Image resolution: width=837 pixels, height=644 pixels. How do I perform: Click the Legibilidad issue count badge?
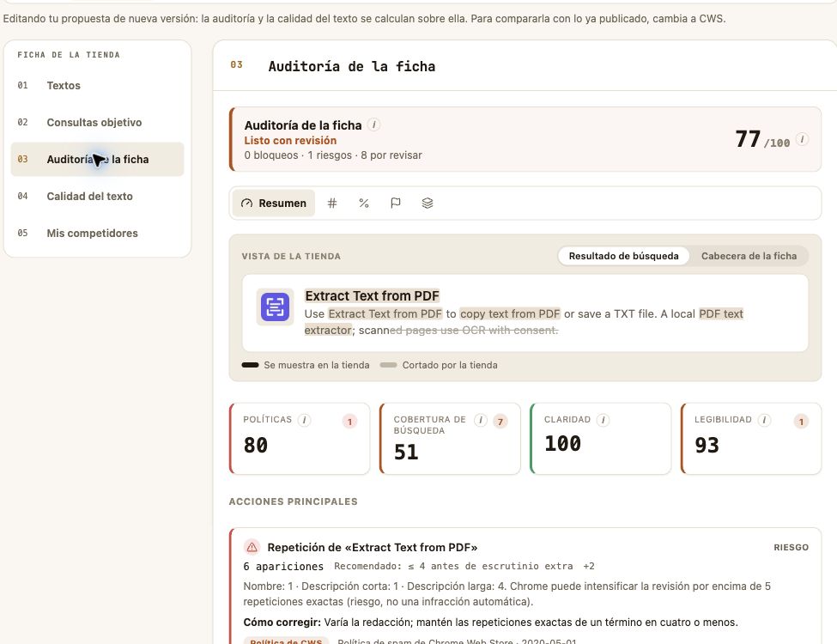pyautogui.click(x=801, y=422)
